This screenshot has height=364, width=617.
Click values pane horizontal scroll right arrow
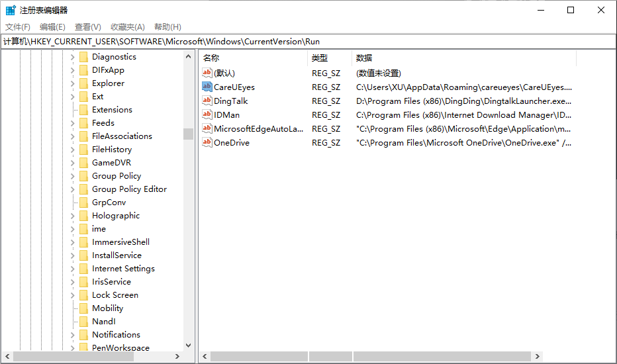click(537, 356)
